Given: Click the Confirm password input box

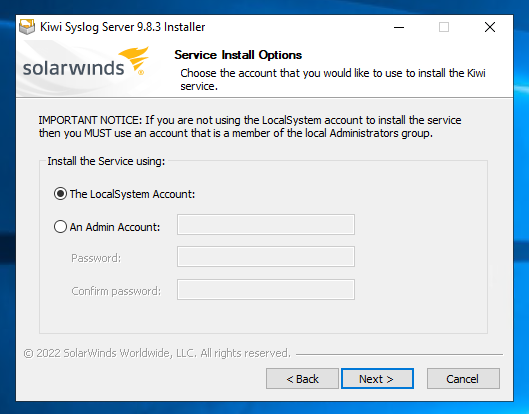Looking at the screenshot, I should (x=266, y=289).
